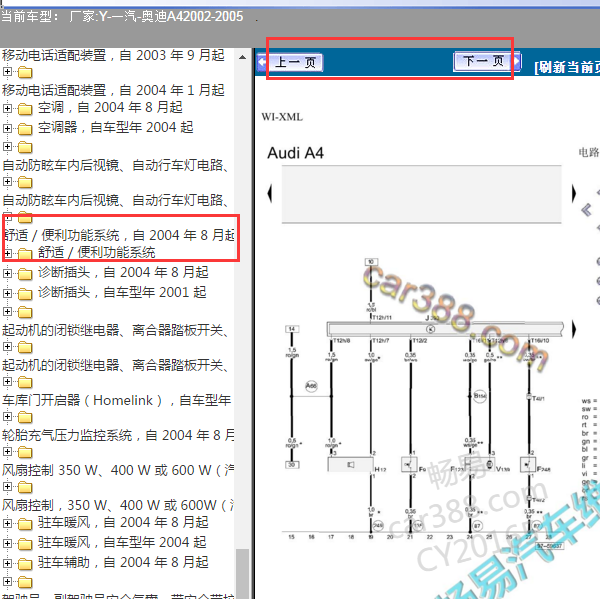Click black right triangle beside gray preview box
Screen dimensions: 600x599
[x=574, y=193]
